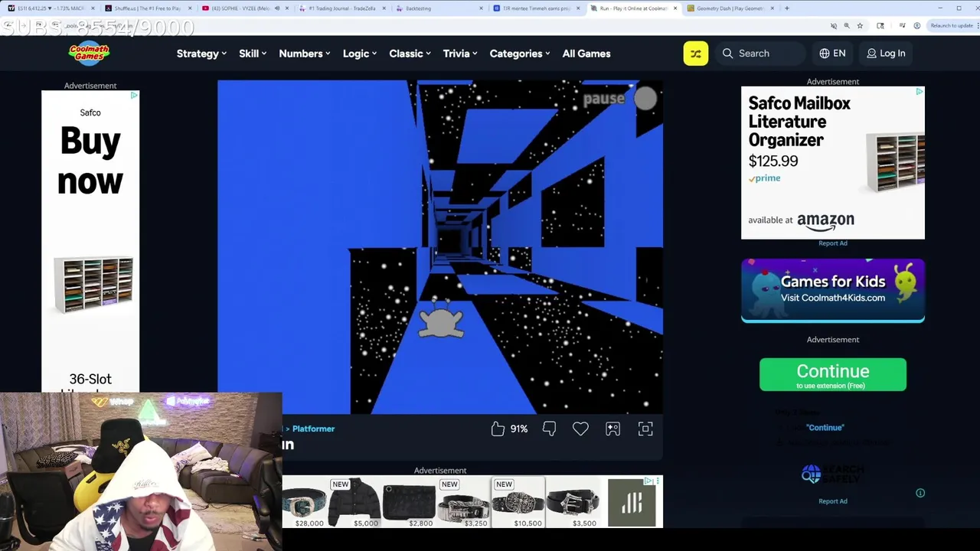Click the $10,500 belt ad item
The height and width of the screenshot is (551, 980).
click(x=518, y=502)
